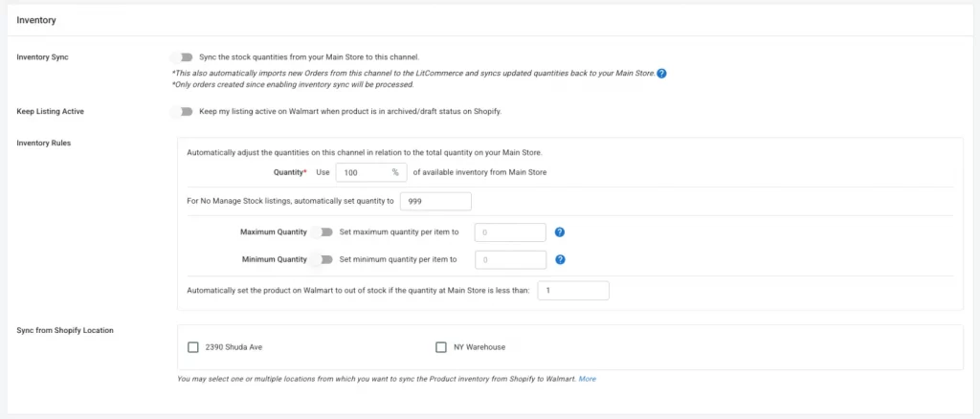Click the Keep Listing Active label
980x419 pixels.
click(50, 112)
